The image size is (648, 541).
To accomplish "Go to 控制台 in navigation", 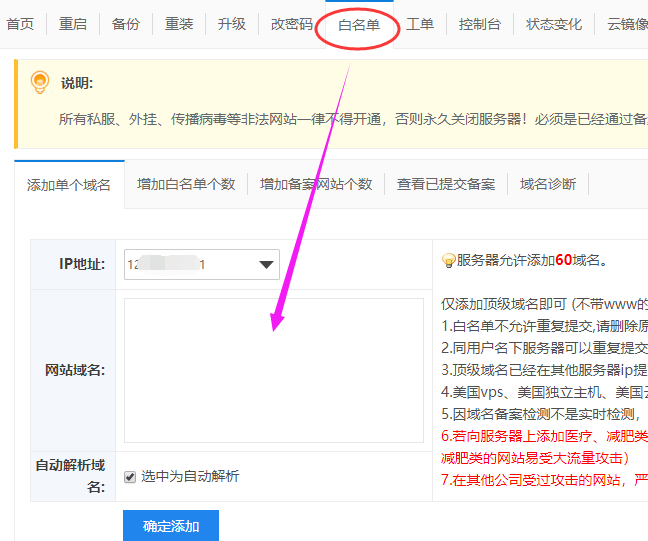I will (480, 24).
